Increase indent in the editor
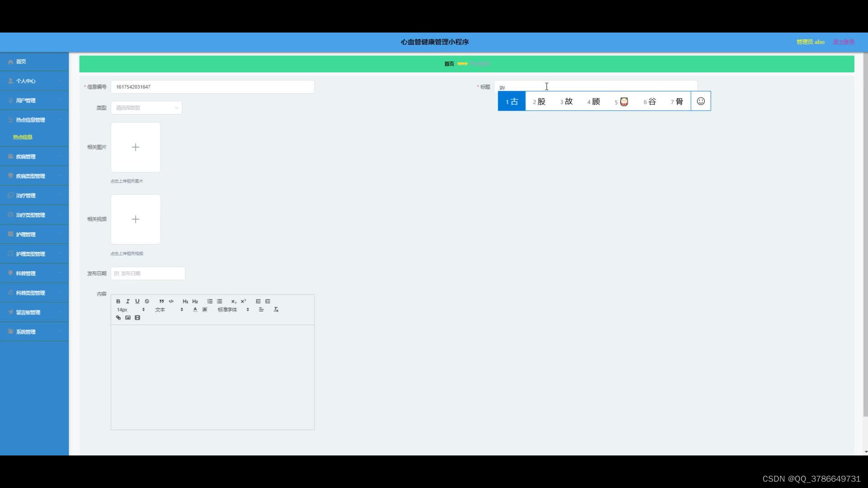This screenshot has width=868, height=488. [268, 301]
